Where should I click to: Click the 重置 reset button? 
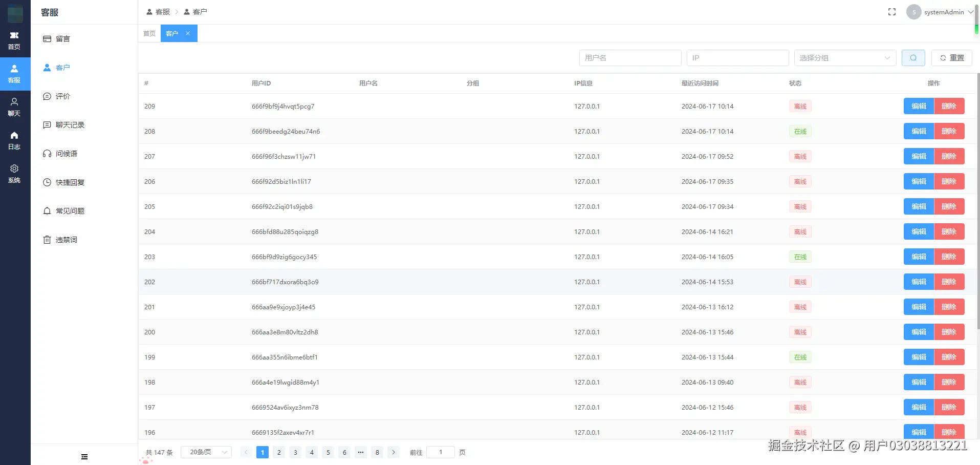[951, 58]
